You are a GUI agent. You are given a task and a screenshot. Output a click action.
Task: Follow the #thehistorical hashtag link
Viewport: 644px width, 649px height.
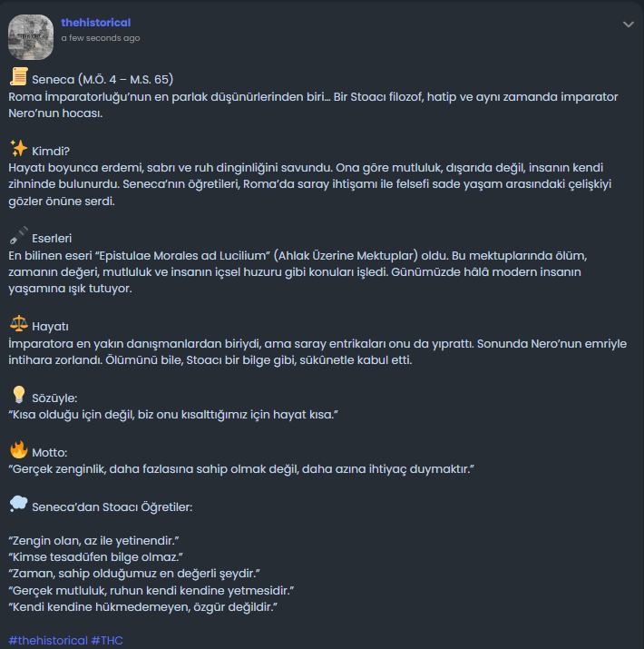coord(48,640)
